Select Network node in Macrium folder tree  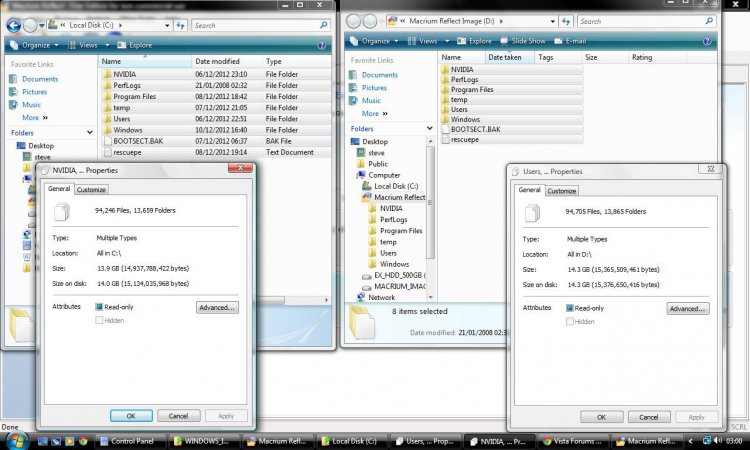[376, 297]
